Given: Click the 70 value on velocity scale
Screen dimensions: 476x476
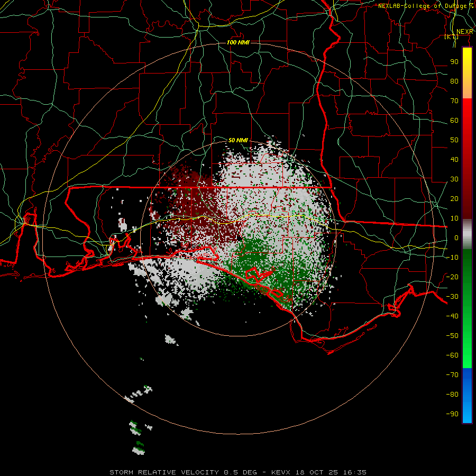Looking at the screenshot, I should 454,101.
